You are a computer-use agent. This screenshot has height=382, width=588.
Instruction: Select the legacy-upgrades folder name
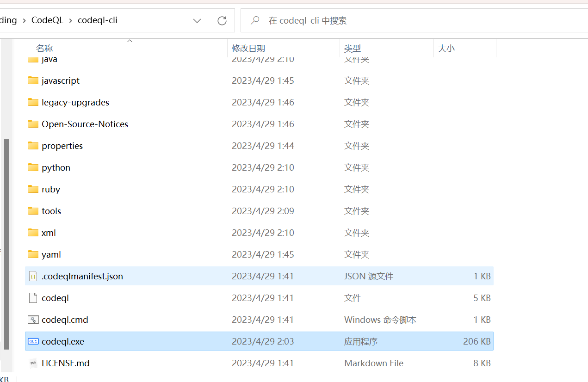tap(75, 102)
